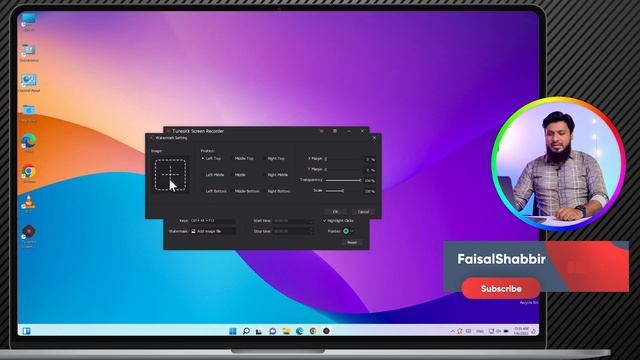
Task: Open the menu icon in TunesKit title bar
Action: coord(335,131)
